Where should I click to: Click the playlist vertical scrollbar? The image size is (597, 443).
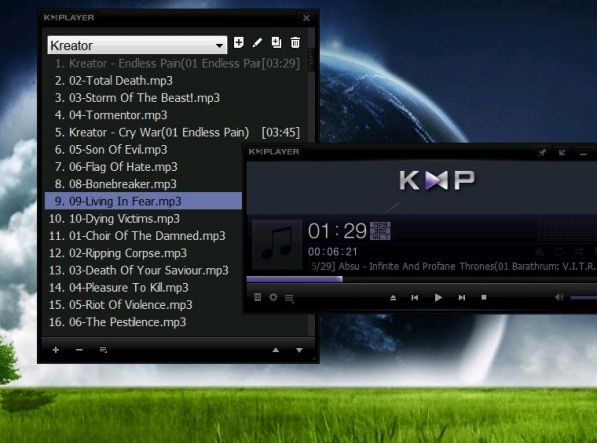point(311,59)
